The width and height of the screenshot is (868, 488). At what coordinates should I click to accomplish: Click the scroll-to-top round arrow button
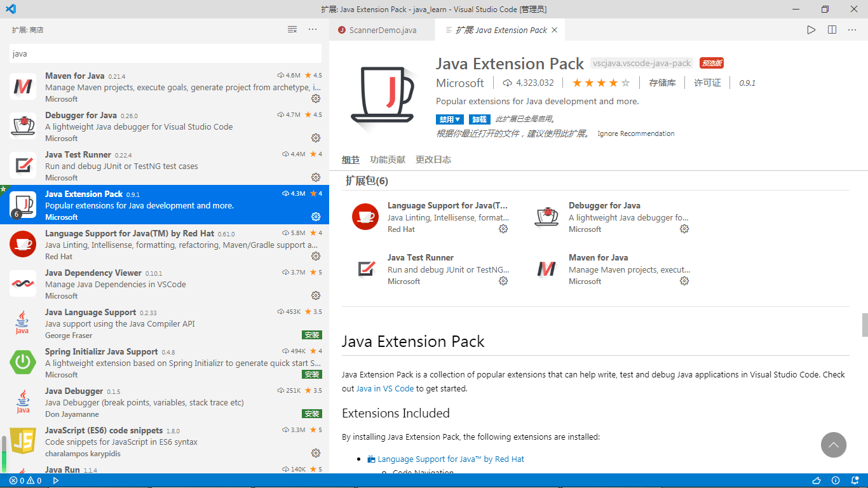tap(833, 445)
